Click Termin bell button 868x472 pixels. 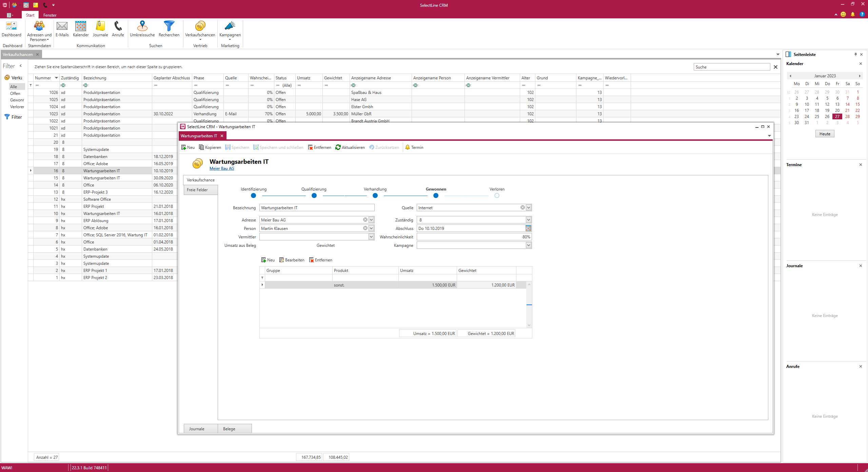[x=414, y=147]
